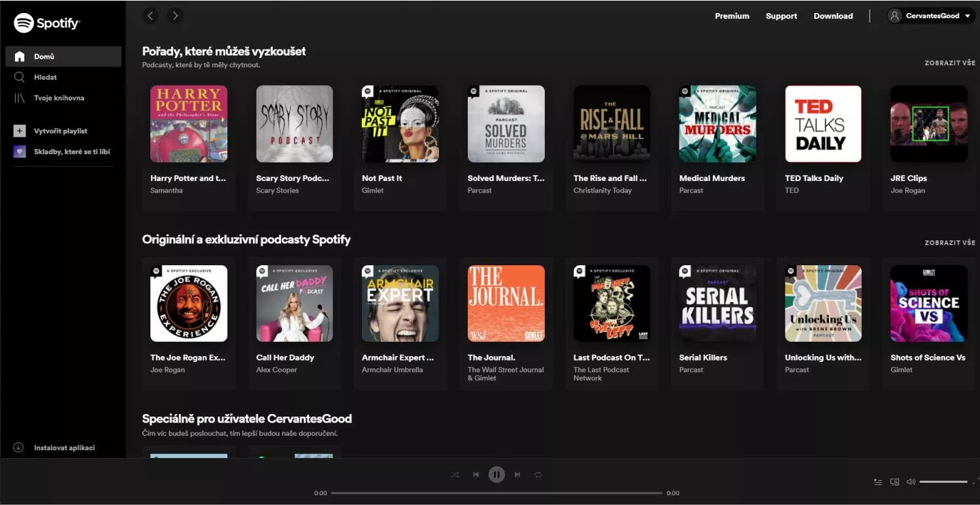980x505 pixels.
Task: Open Scary Story Podcast cover
Action: pos(295,123)
